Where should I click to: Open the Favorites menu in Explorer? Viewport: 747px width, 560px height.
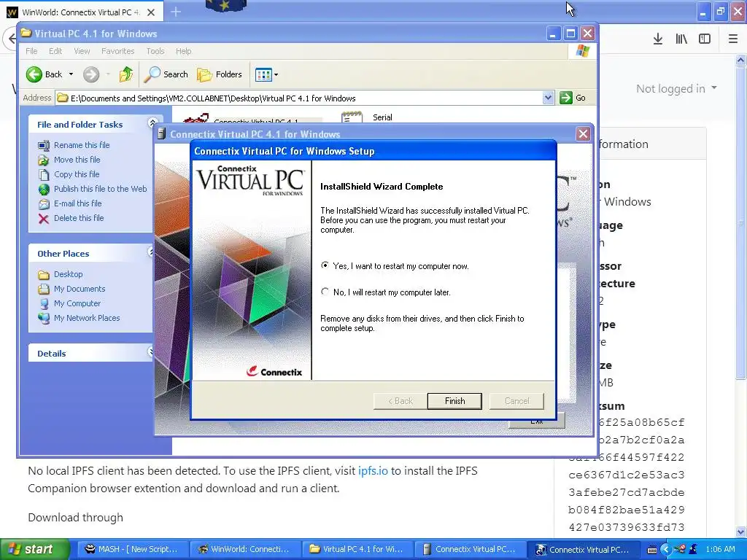pyautogui.click(x=117, y=51)
